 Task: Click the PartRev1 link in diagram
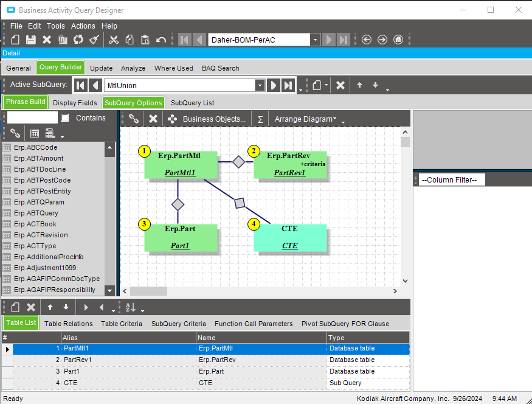[289, 173]
